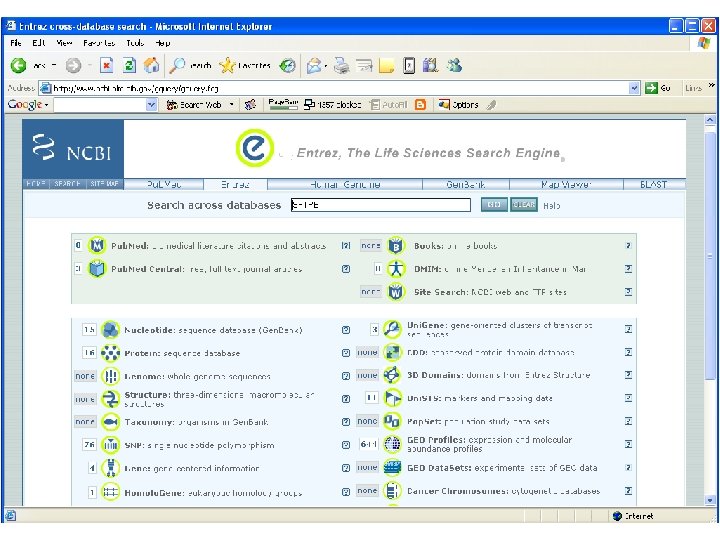Click the OMIM human figure icon
This screenshot has height=540, width=720.
click(395, 269)
